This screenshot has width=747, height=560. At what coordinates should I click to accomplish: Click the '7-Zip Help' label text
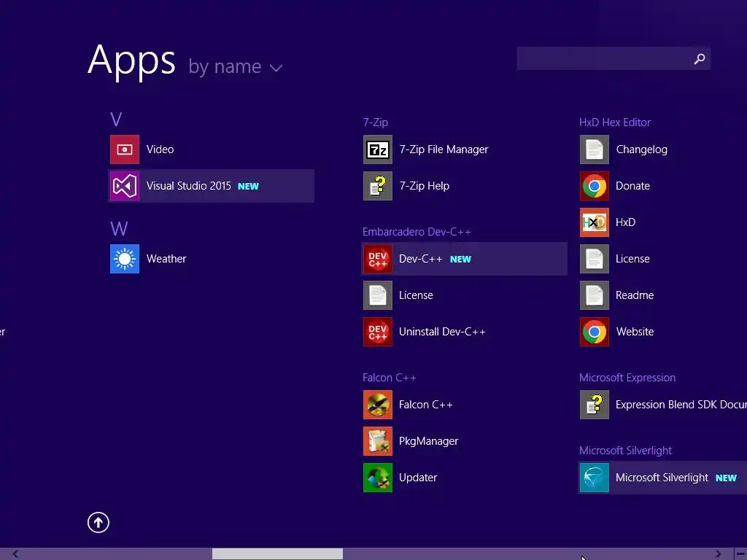424,186
